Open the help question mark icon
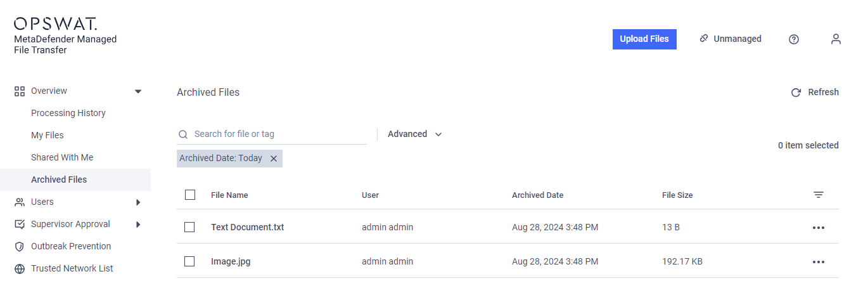This screenshot has height=281, width=868. [x=794, y=39]
